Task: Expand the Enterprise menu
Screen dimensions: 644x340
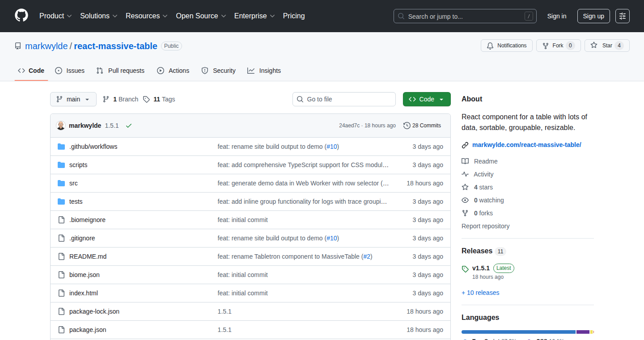Action: tap(255, 16)
